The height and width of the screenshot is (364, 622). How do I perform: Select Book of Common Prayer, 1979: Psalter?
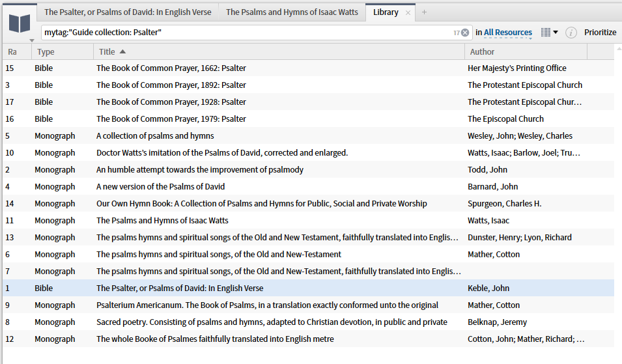point(171,119)
